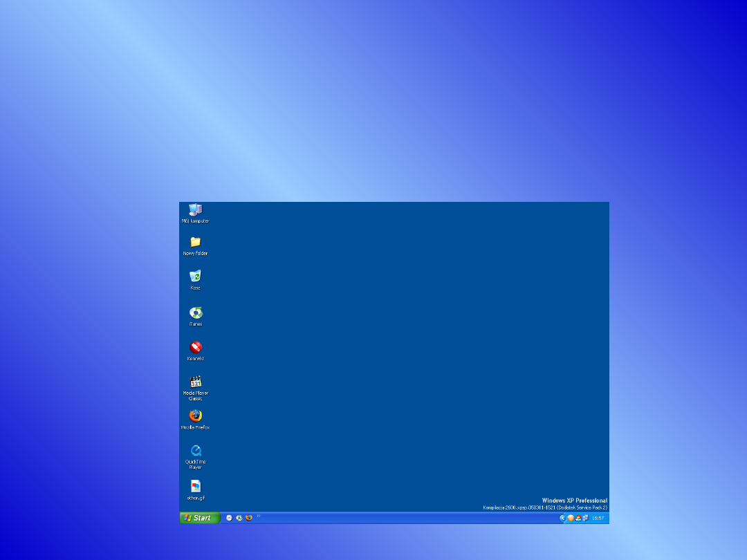Expand the Quick Launch overflow chevron
This screenshot has width=747, height=560.
pyautogui.click(x=259, y=516)
